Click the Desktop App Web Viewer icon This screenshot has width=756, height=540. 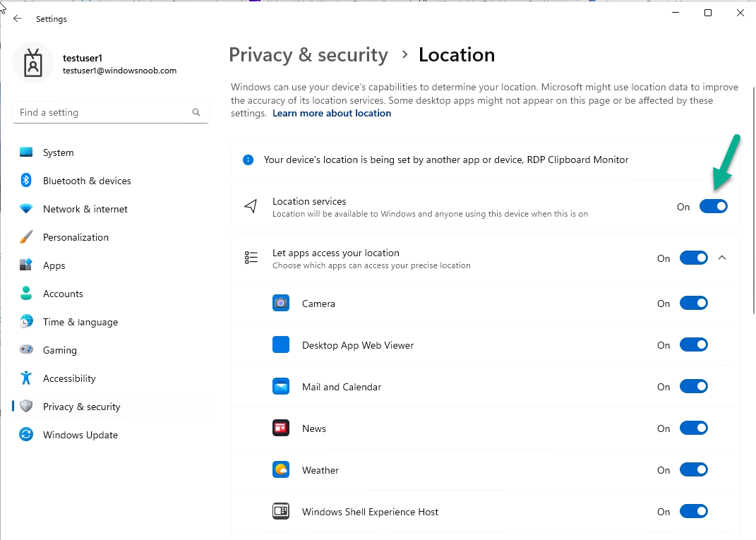(281, 344)
